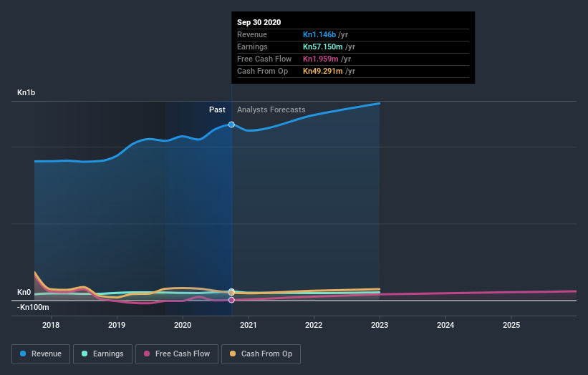This screenshot has width=588, height=375.
Task: Click the Kn49.291m cash from op value
Action: pyautogui.click(x=323, y=71)
